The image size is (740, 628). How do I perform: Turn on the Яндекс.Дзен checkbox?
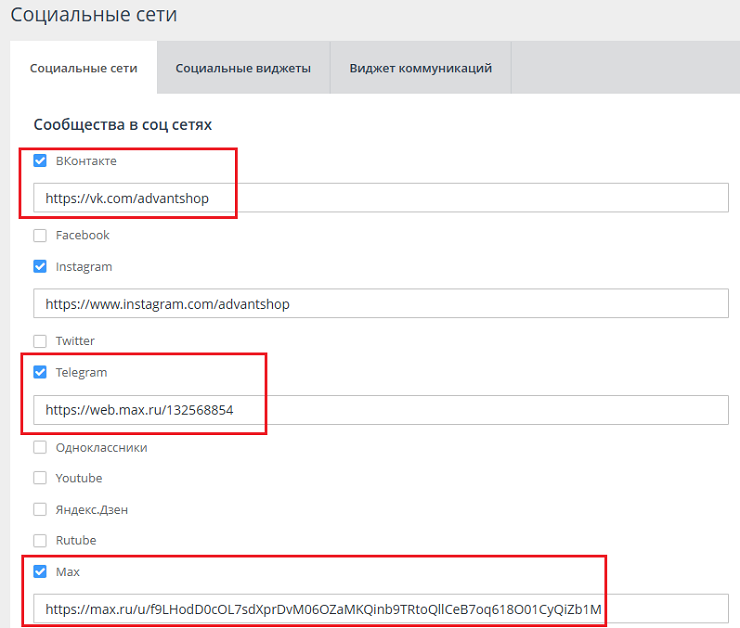coord(40,509)
